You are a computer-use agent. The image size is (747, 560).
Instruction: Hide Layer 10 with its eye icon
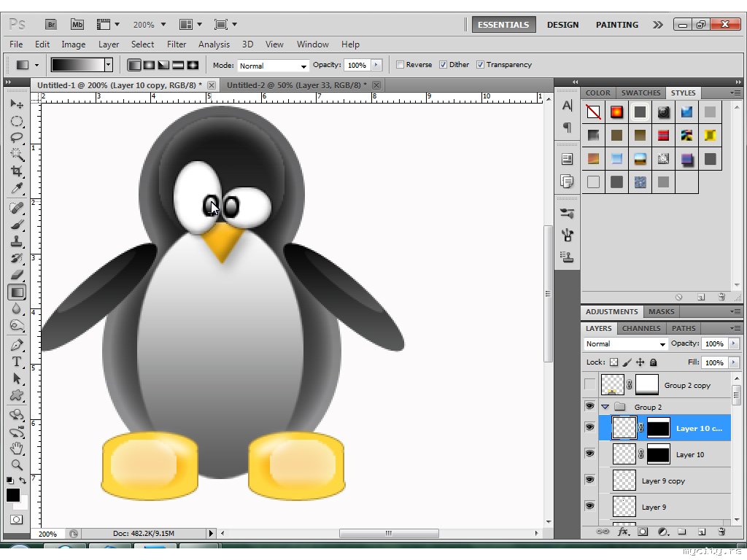tap(589, 454)
